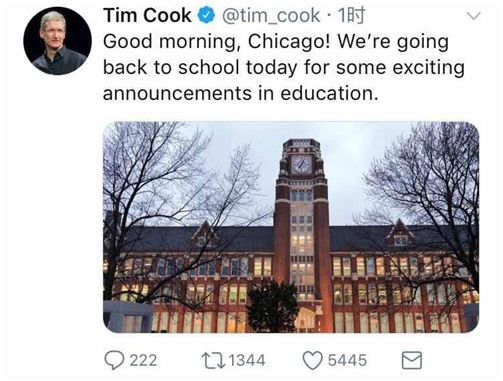
Task: Click the clock face in the photo
Action: (302, 164)
